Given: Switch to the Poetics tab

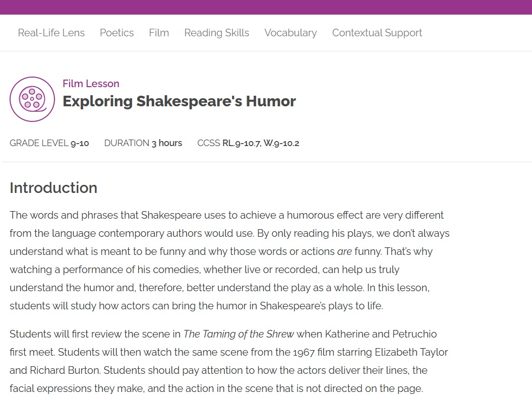Looking at the screenshot, I should point(116,33).
